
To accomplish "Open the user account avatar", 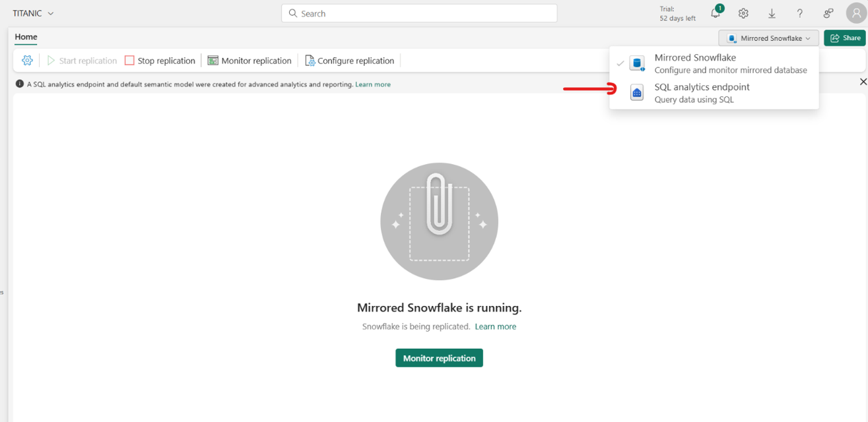I will point(856,13).
